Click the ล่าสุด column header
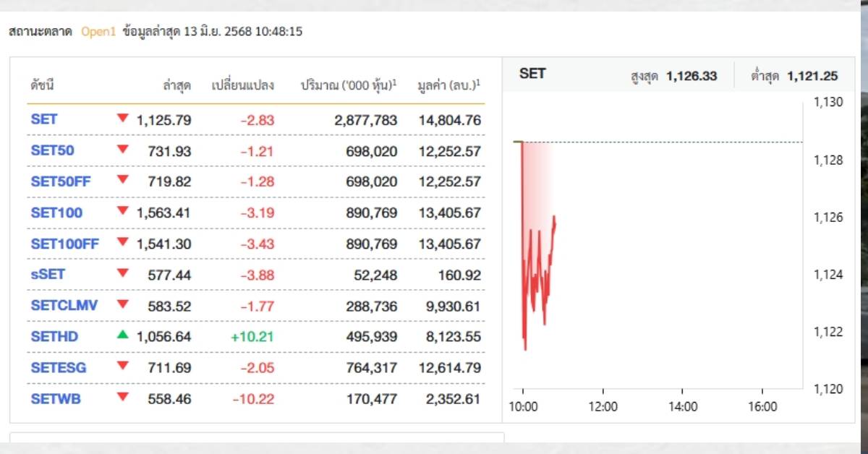868x454 pixels. (x=177, y=85)
